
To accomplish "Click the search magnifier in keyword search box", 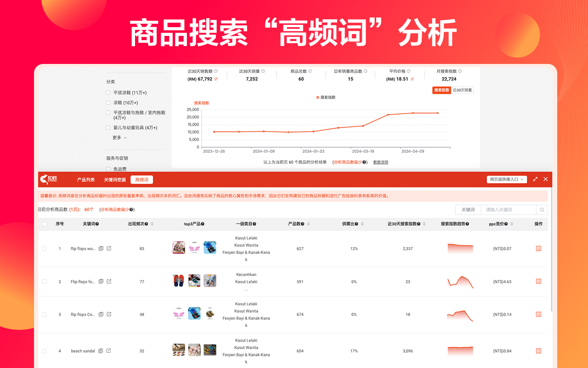I will tap(542, 209).
